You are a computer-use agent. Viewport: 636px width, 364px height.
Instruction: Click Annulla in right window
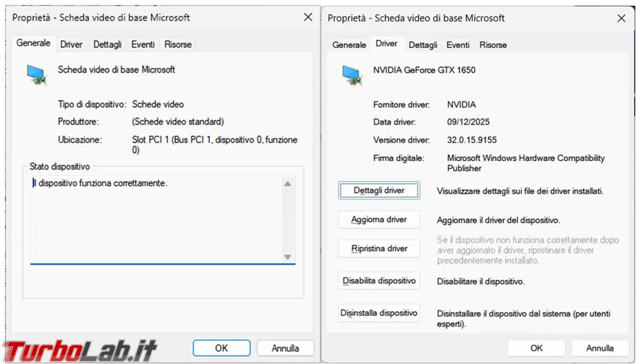(x=599, y=348)
